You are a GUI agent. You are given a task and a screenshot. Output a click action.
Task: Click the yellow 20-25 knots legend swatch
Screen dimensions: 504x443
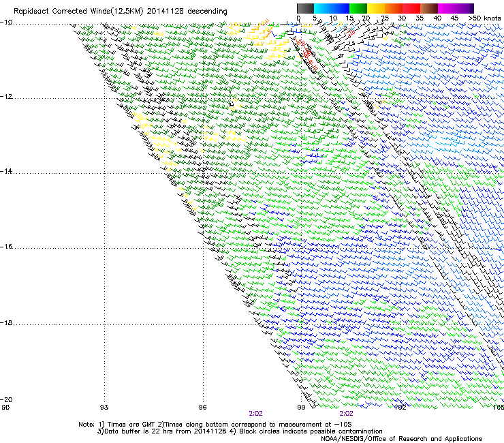pyautogui.click(x=376, y=8)
